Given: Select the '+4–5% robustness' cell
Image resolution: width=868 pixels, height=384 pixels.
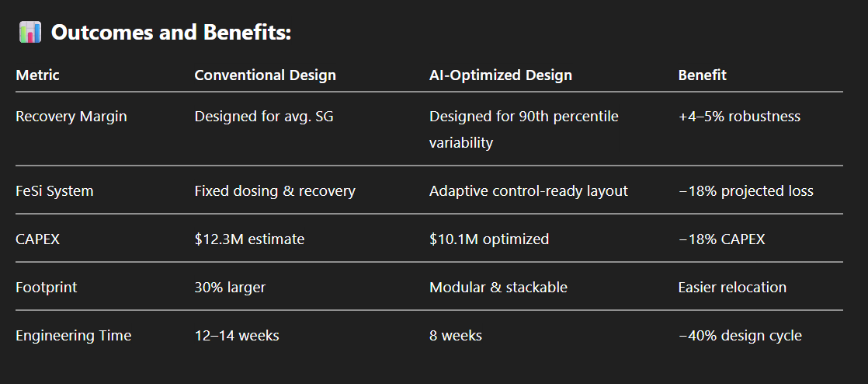Looking at the screenshot, I should tap(739, 117).
